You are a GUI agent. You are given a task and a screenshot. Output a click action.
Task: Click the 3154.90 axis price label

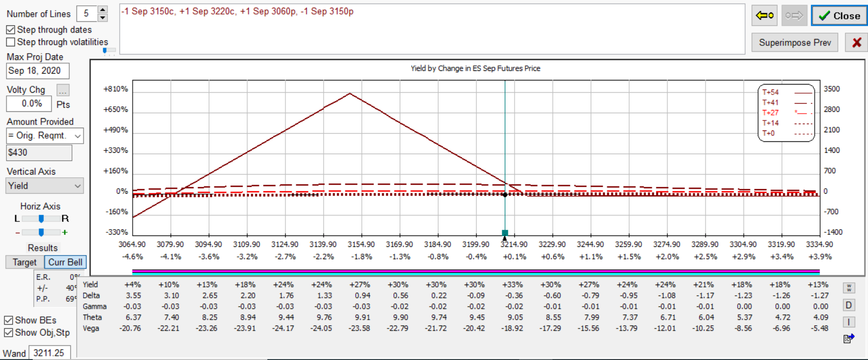tap(361, 245)
